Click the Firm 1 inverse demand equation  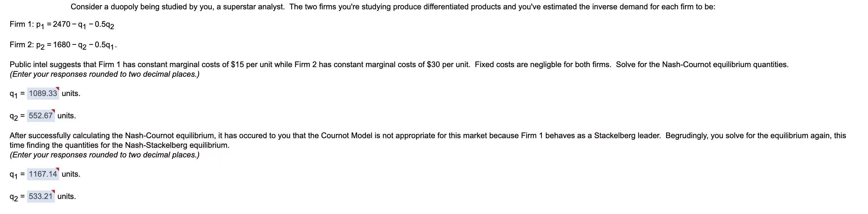pyautogui.click(x=62, y=23)
